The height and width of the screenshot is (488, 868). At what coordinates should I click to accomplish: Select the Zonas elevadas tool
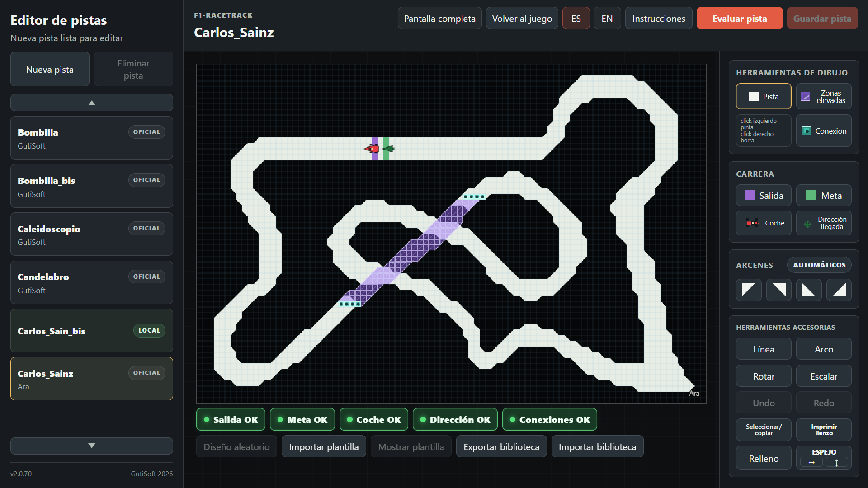[x=824, y=96]
